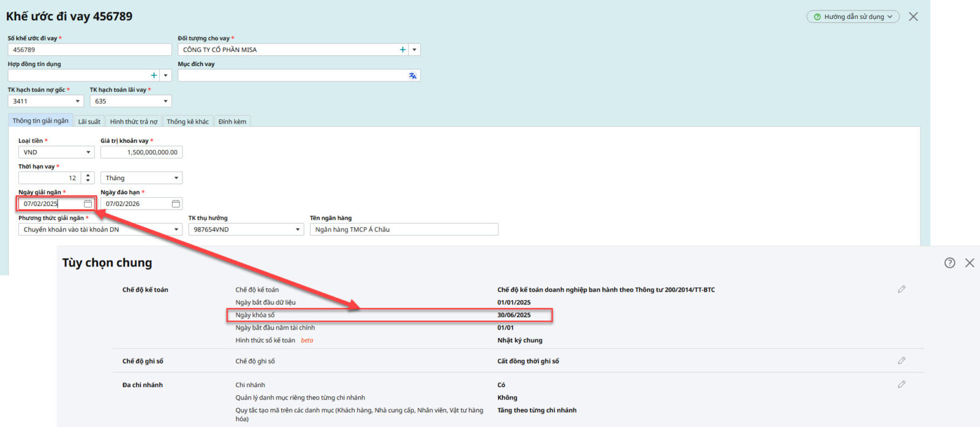Screen dimensions: 980x427
Task: Click the Giá trị khoản vay field
Action: 141,152
